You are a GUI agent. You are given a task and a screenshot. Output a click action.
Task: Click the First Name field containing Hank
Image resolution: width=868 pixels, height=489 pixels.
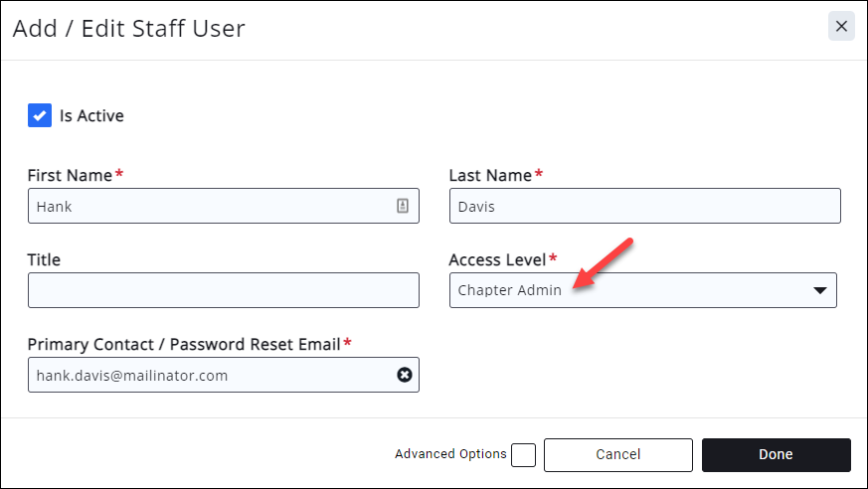coord(209,206)
